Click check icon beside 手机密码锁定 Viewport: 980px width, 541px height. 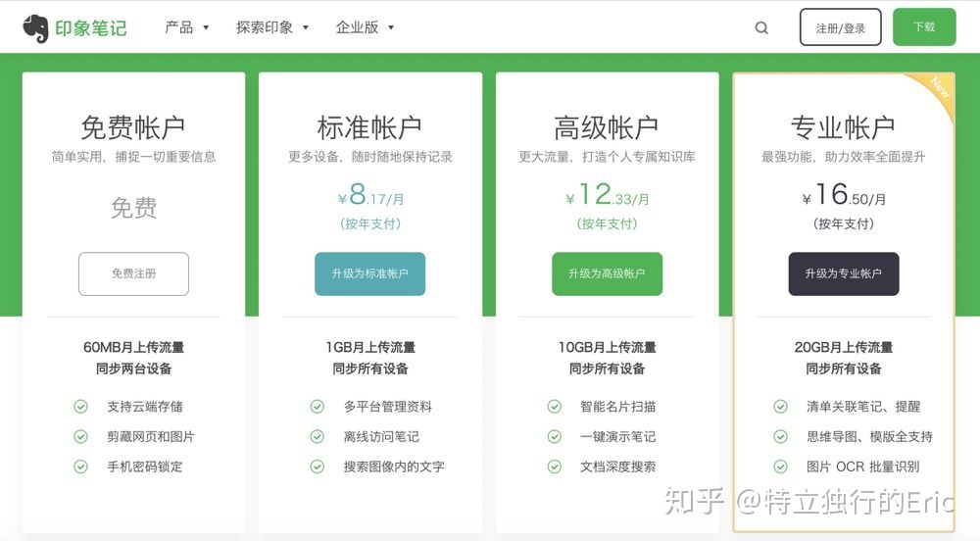click(x=80, y=467)
